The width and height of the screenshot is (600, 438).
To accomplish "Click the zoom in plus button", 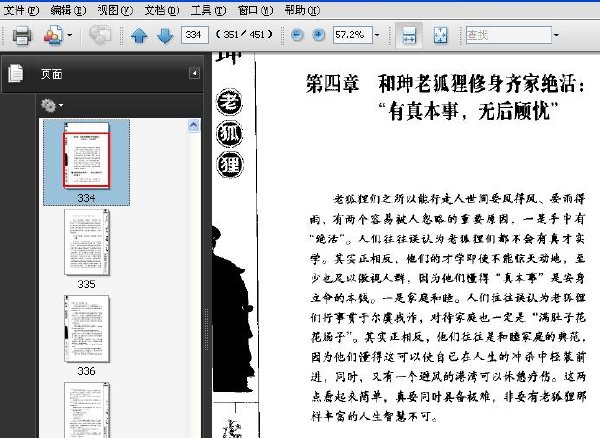I will click(x=318, y=35).
